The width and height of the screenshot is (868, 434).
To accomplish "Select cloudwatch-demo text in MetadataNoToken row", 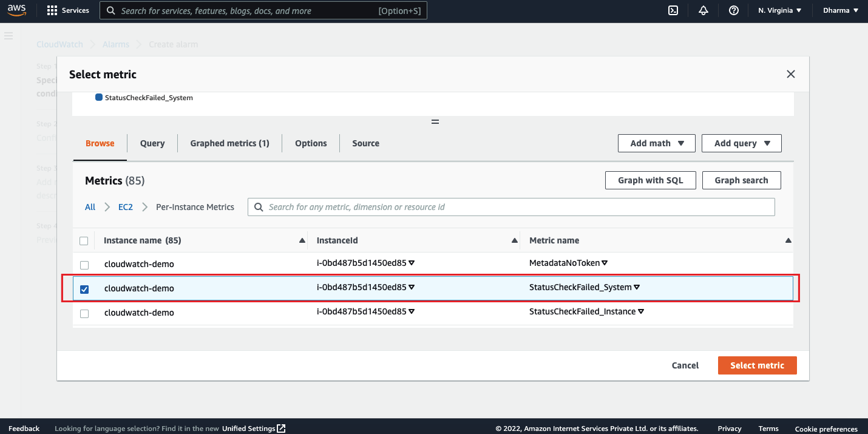I will (x=139, y=264).
